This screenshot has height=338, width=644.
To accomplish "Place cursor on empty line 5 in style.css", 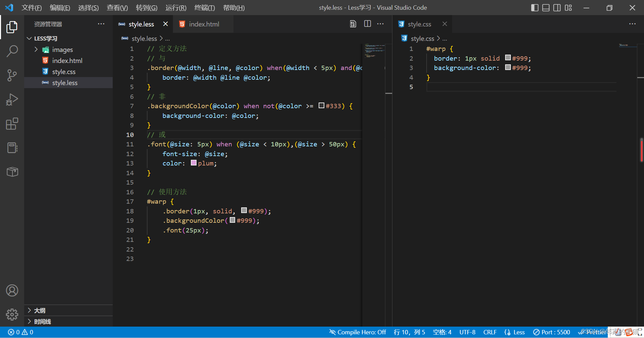I will point(521,87).
